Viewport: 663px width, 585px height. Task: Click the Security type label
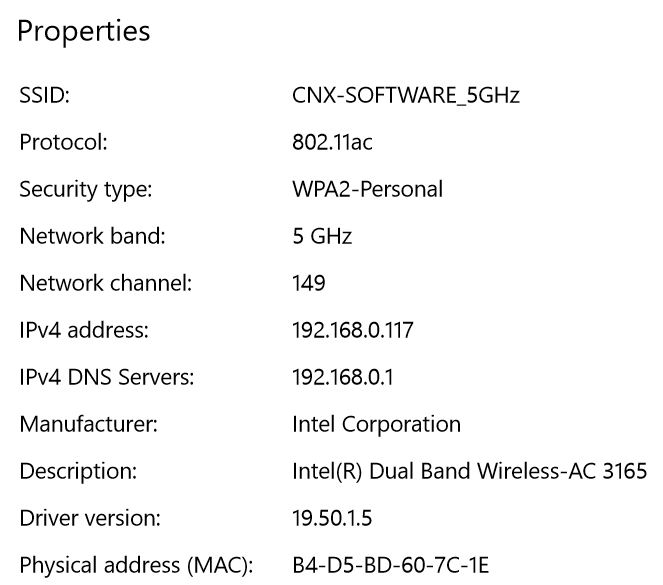tap(86, 190)
